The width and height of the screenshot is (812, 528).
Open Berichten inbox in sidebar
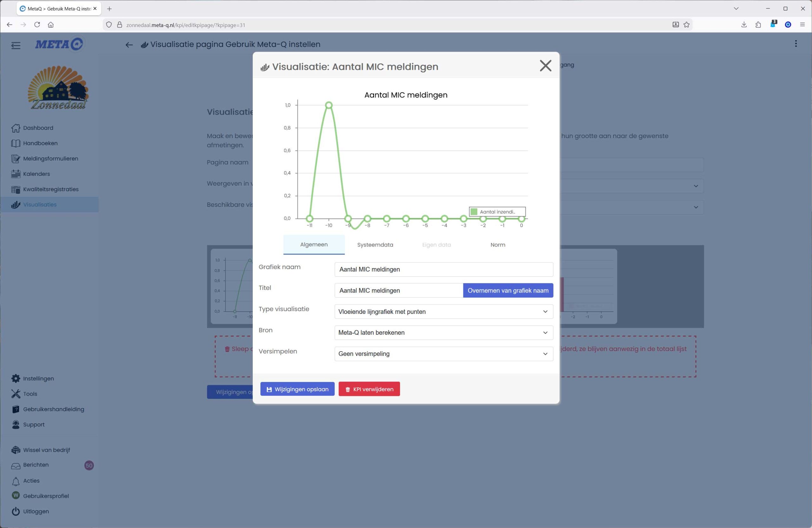tap(36, 465)
